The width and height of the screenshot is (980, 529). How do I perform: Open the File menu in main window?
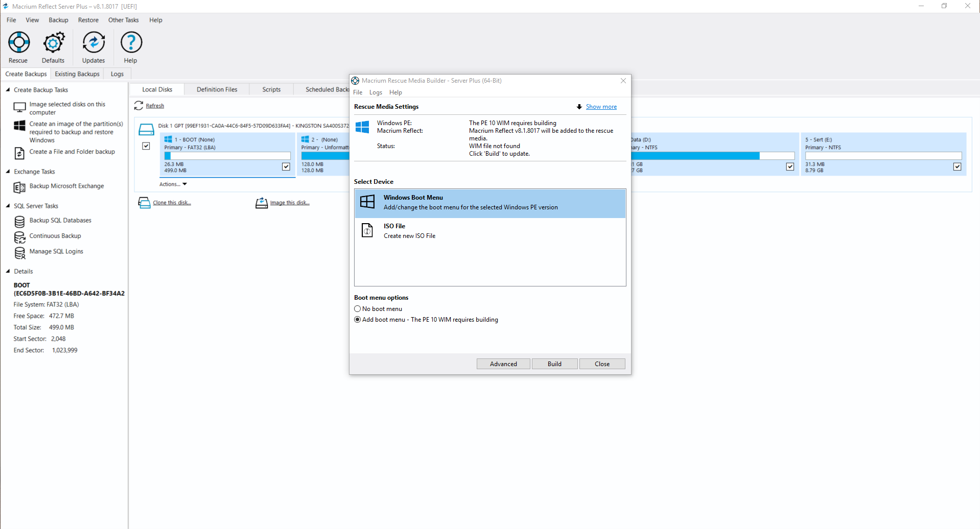tap(11, 20)
